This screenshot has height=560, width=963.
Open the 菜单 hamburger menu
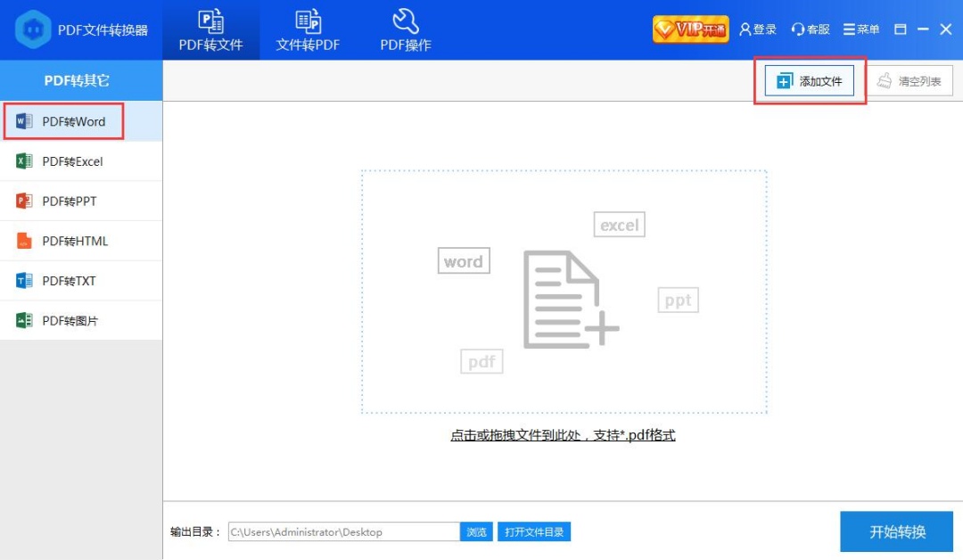[x=861, y=29]
